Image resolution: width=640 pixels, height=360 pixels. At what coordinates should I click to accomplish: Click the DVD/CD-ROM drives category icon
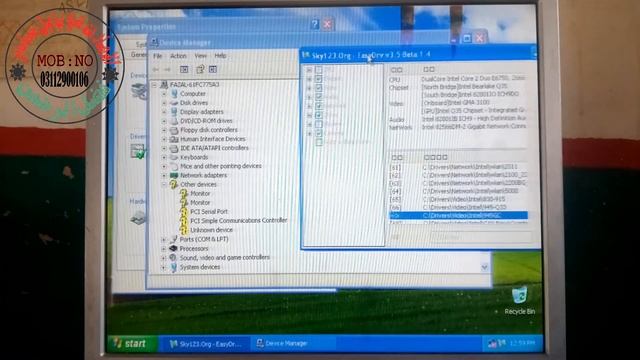coord(174,121)
